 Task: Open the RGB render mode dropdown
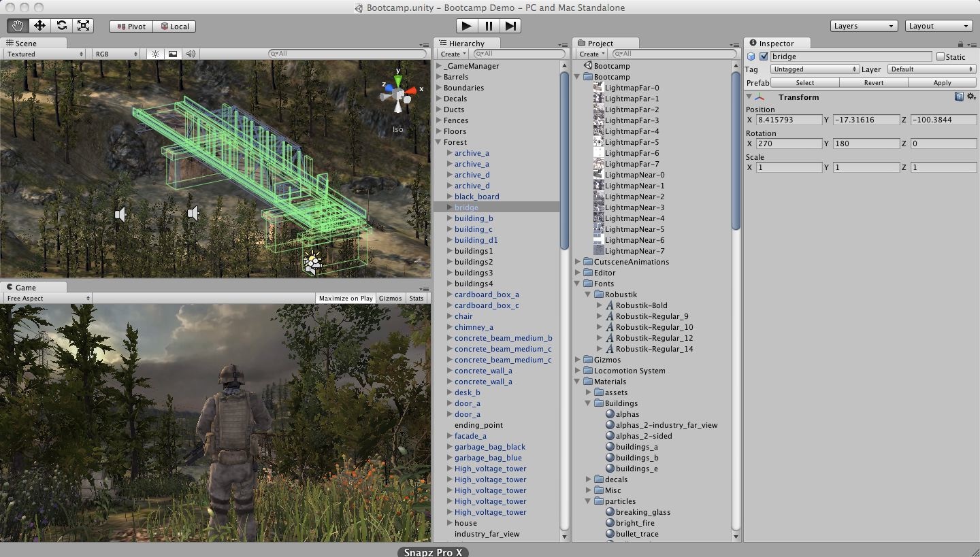click(x=116, y=54)
